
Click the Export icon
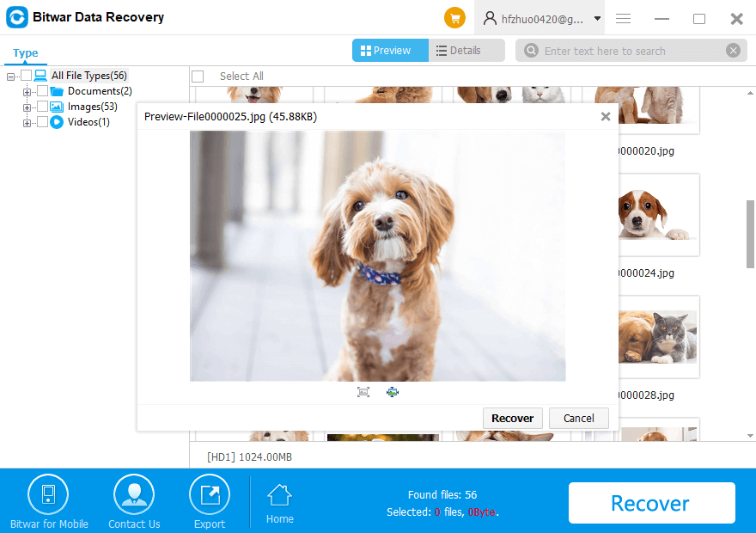tap(210, 494)
